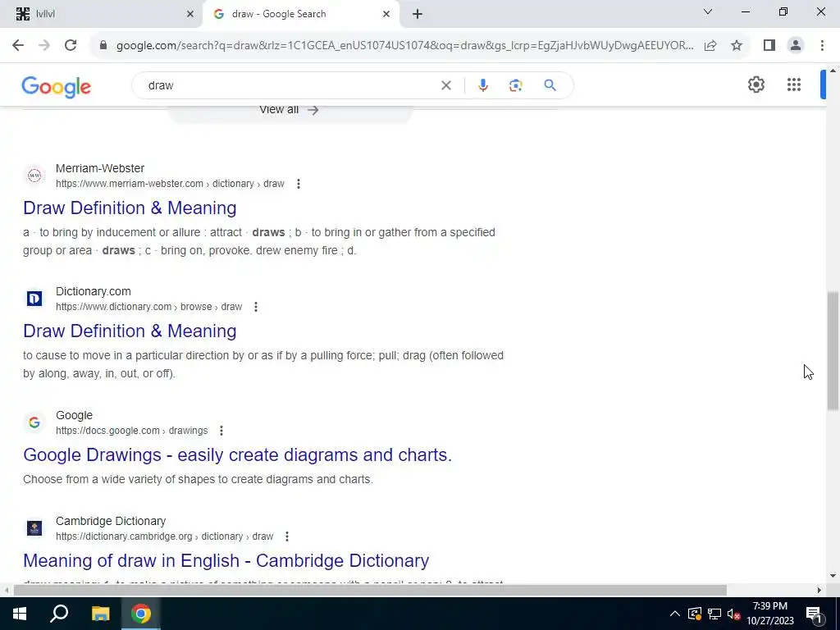Open the Windows Start menu
Screen dimensions: 840x630
click(x=20, y=614)
